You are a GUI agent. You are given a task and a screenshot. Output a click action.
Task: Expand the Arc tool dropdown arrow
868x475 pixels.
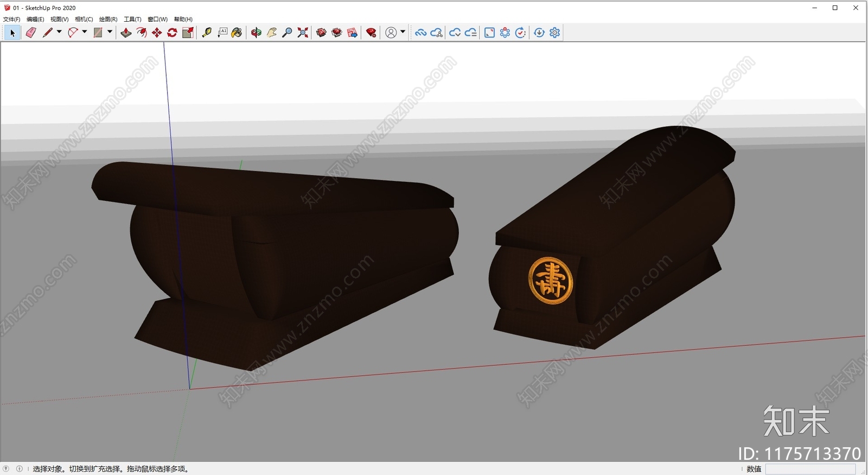pyautogui.click(x=85, y=33)
